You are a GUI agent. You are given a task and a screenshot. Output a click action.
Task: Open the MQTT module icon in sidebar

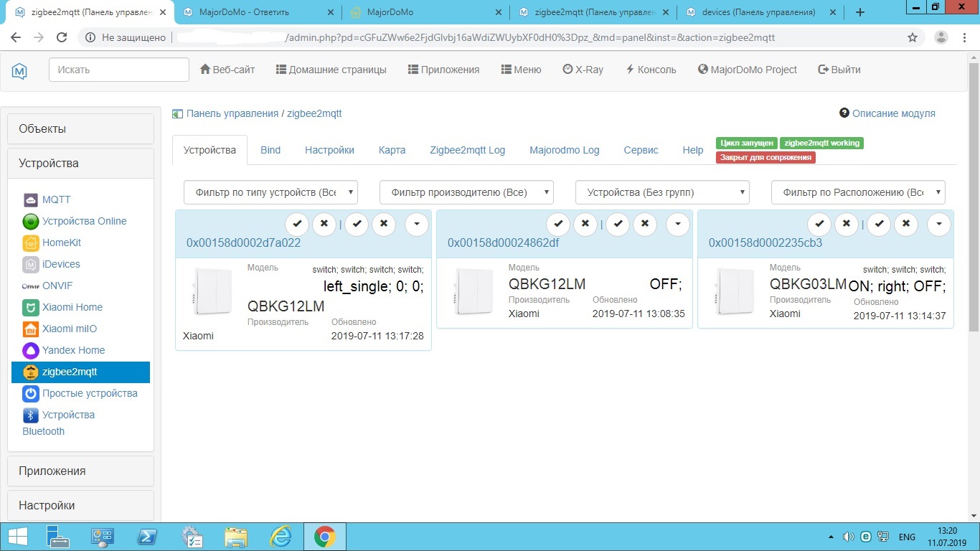pos(31,199)
